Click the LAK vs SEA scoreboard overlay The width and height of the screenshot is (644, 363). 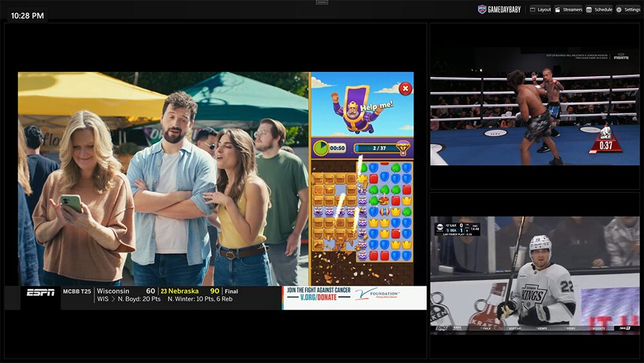(457, 229)
